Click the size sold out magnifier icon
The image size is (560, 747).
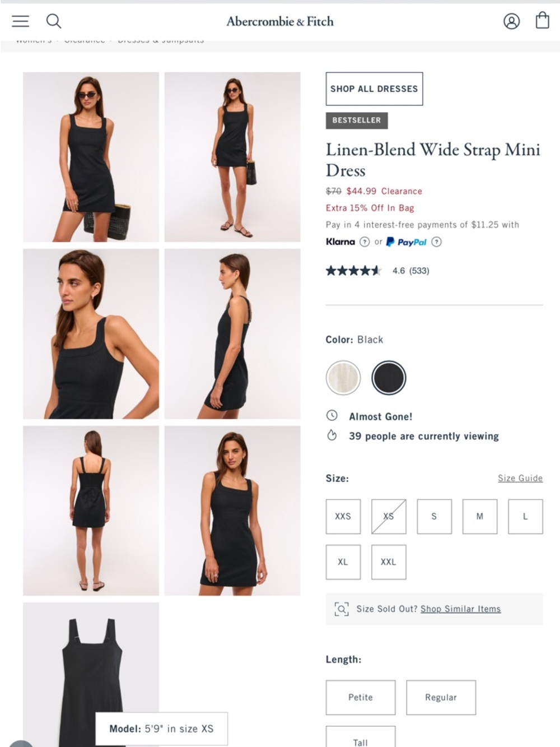342,609
